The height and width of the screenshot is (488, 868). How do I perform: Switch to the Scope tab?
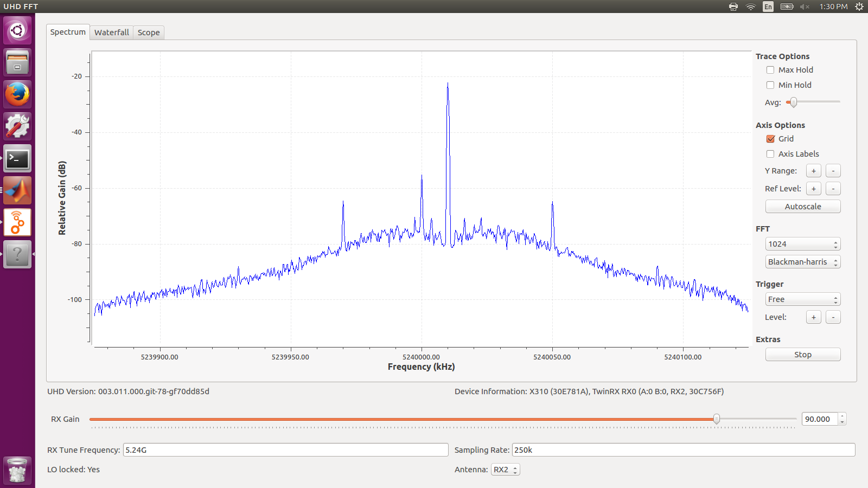click(x=149, y=33)
